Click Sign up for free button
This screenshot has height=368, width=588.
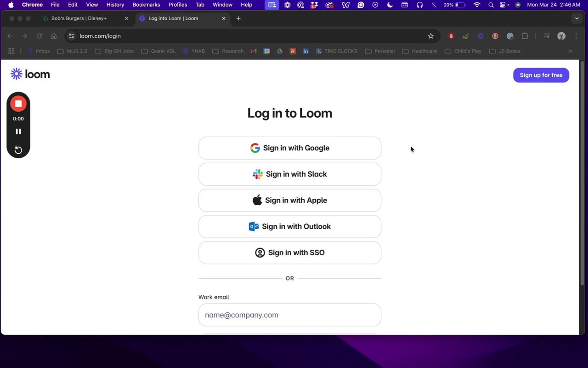click(541, 75)
